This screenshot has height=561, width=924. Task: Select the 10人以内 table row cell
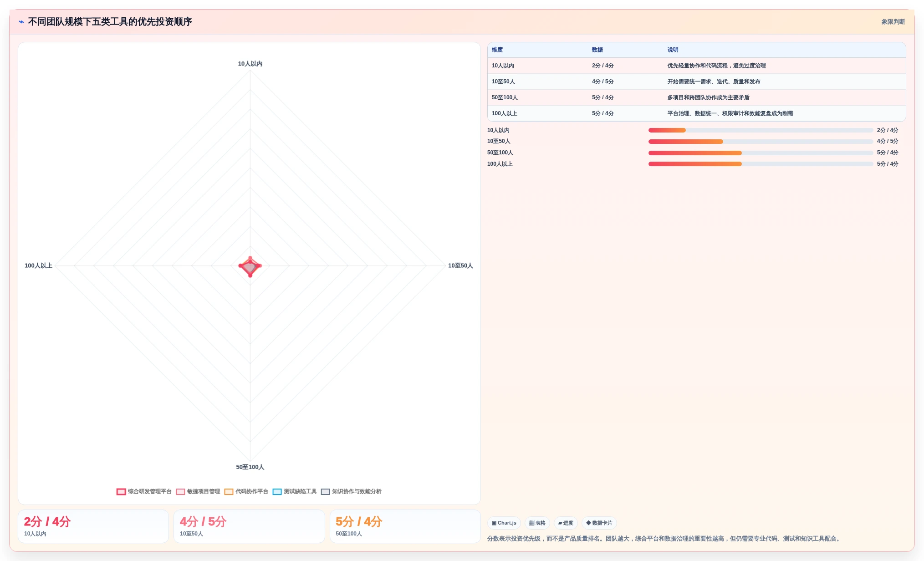(x=538, y=66)
